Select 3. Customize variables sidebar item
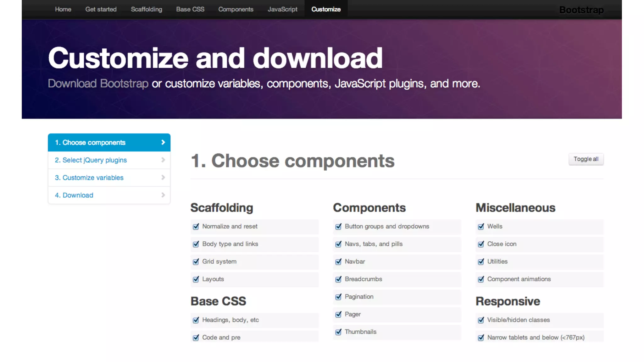The height and width of the screenshot is (362, 644). click(89, 178)
